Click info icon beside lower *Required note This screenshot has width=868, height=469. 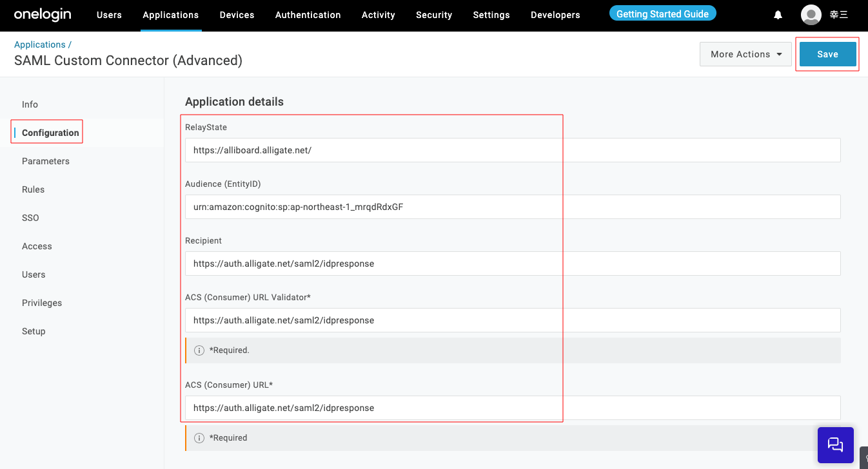(199, 438)
